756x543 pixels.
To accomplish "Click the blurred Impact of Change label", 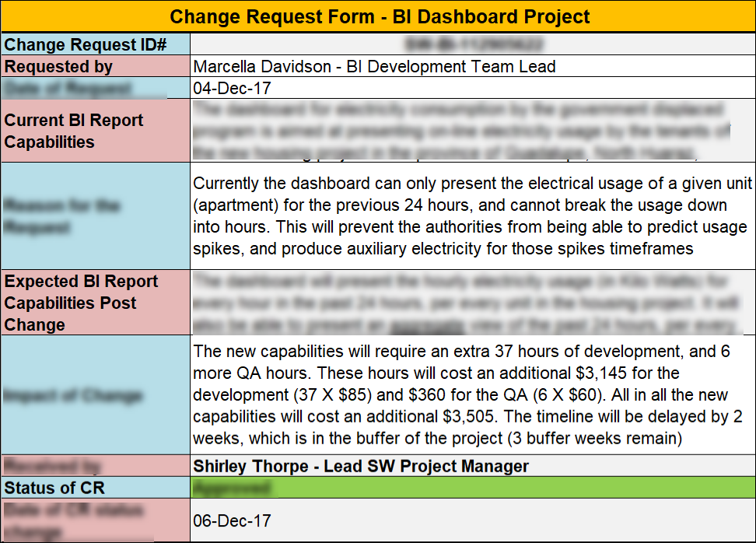I will [95, 395].
